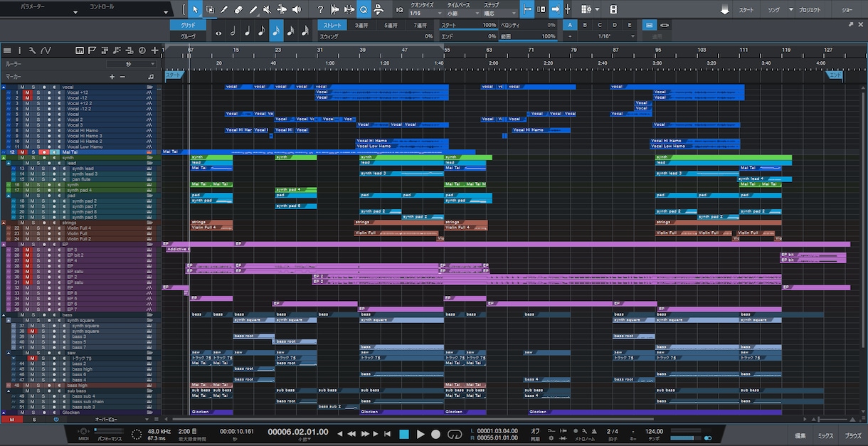Open the Snap mode dropdown
868x446 pixels.
click(x=499, y=13)
